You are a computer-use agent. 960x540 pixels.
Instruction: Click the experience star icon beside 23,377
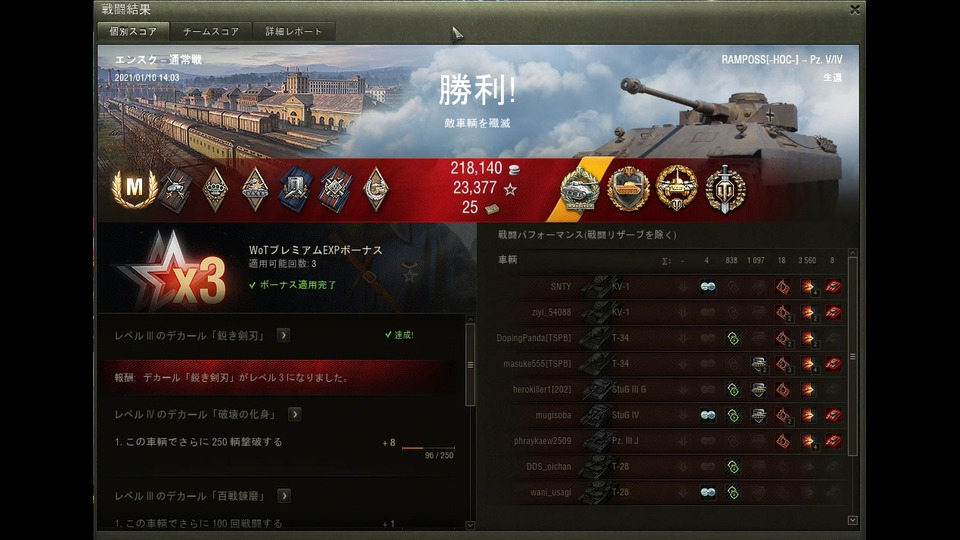(x=510, y=189)
